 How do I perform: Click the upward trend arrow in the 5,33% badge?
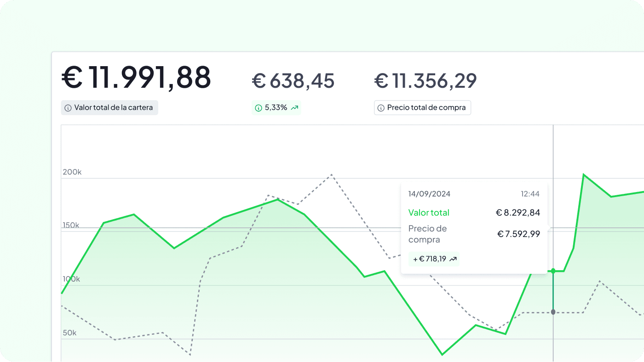(294, 107)
